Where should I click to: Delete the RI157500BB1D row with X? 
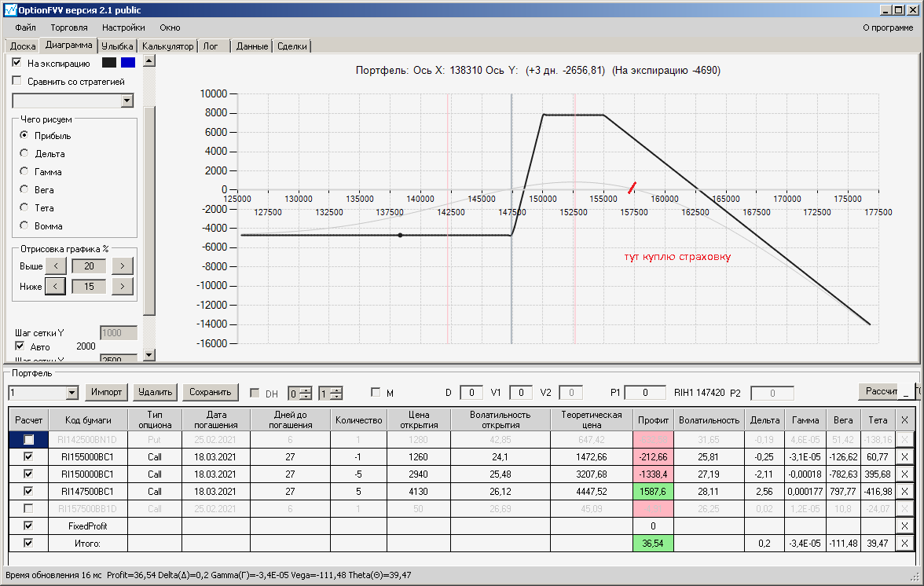pyautogui.click(x=904, y=508)
